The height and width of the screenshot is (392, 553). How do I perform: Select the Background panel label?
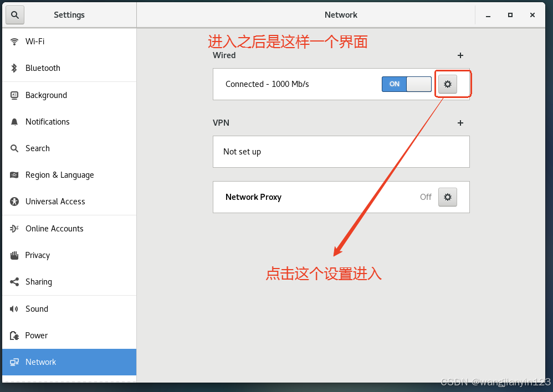coord(46,95)
